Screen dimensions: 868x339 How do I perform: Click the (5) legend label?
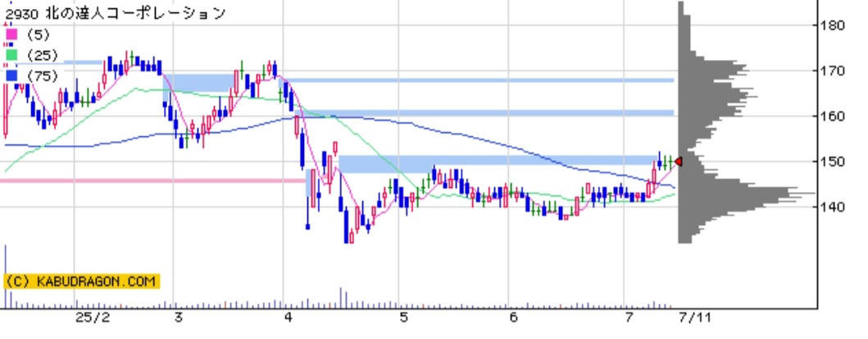39,35
